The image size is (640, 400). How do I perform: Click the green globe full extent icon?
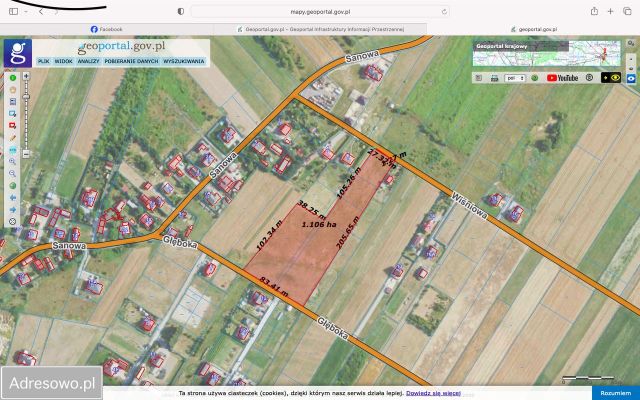point(13,186)
